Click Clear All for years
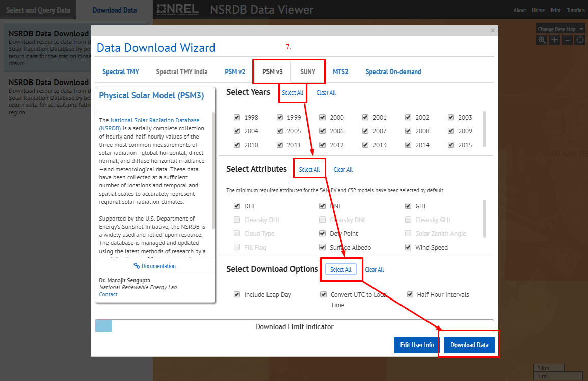 pyautogui.click(x=326, y=93)
